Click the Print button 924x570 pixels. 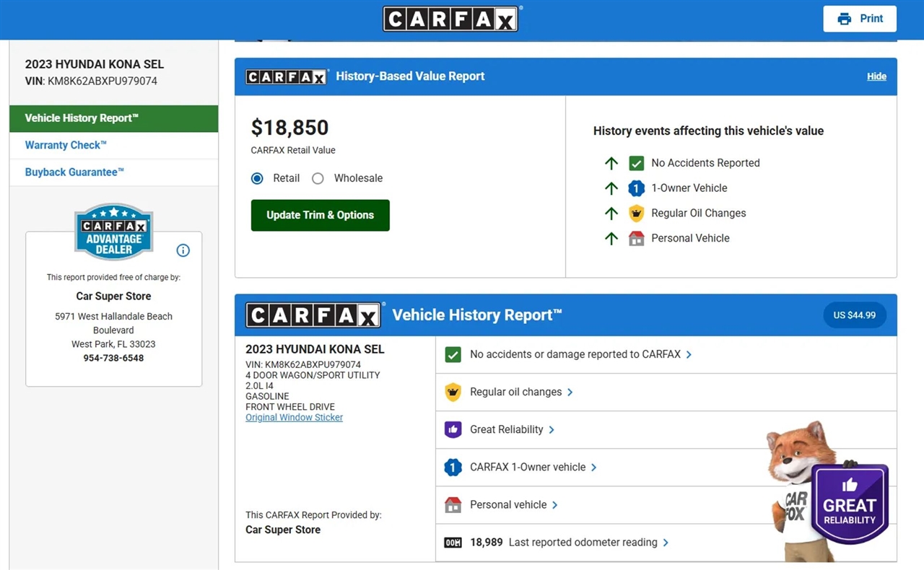click(x=860, y=19)
